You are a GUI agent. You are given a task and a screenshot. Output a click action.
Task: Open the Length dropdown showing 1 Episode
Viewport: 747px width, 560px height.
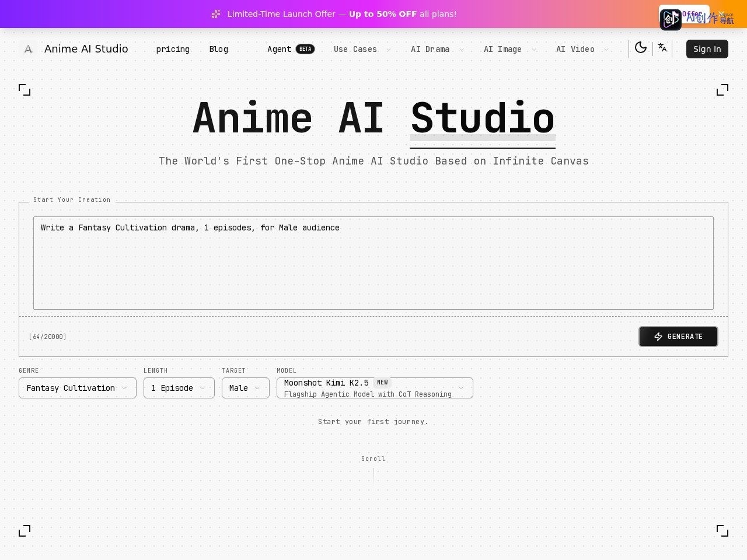pos(179,388)
